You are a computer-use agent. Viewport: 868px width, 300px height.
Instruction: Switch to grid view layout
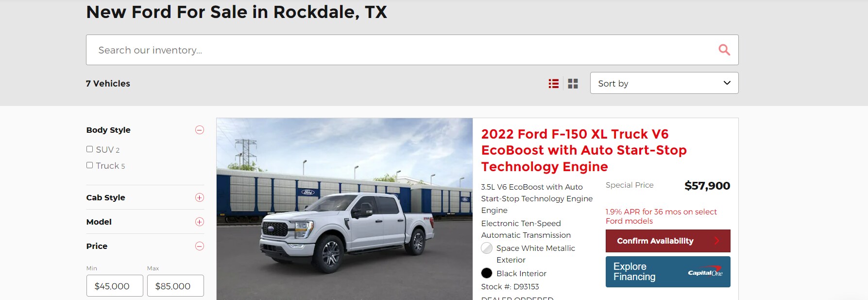point(573,84)
